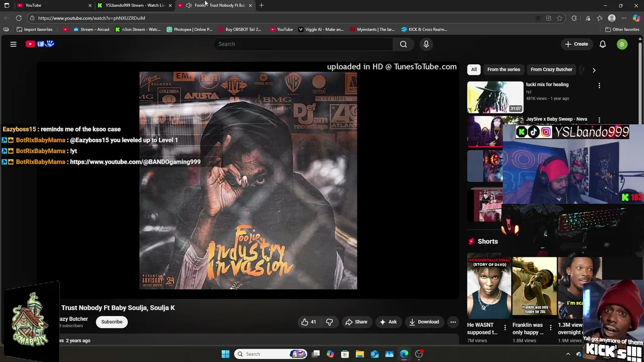Open the Crazy Butcher channel name

(x=73, y=319)
